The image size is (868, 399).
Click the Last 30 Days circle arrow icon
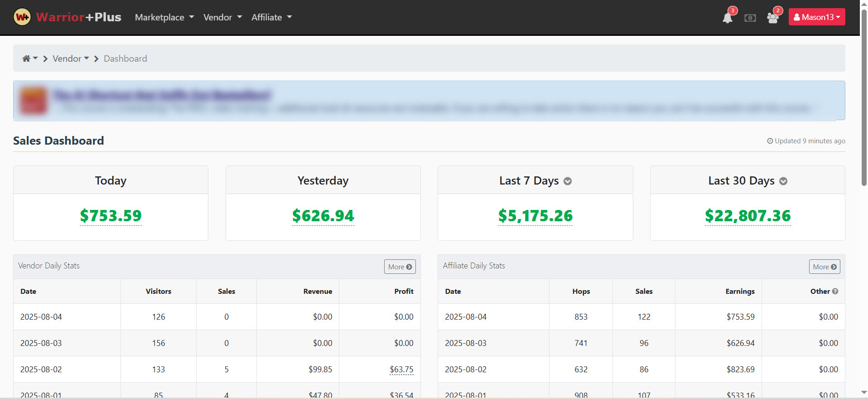point(783,181)
